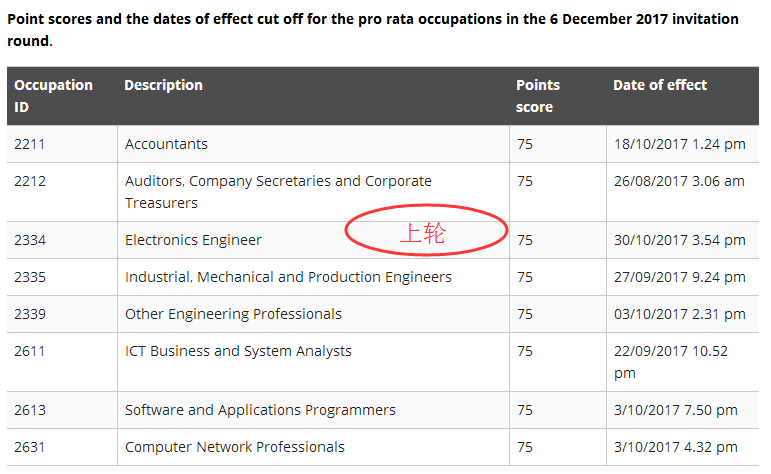Select the Accountants description cell

pos(166,144)
